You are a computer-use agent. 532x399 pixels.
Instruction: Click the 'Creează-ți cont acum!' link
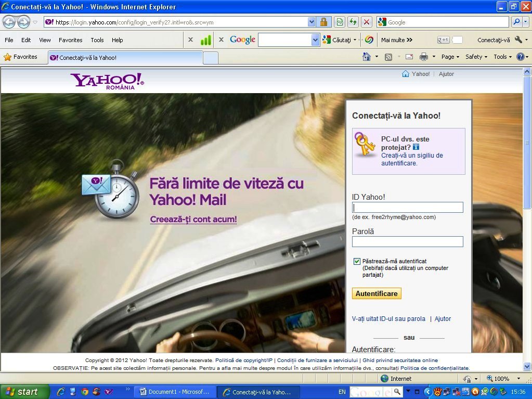[x=193, y=219]
